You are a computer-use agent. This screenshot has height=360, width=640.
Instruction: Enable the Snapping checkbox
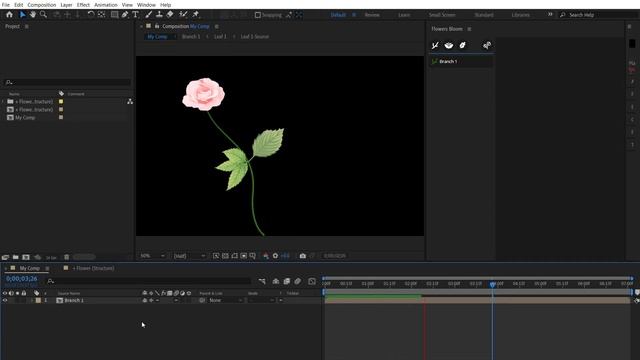pyautogui.click(x=258, y=15)
